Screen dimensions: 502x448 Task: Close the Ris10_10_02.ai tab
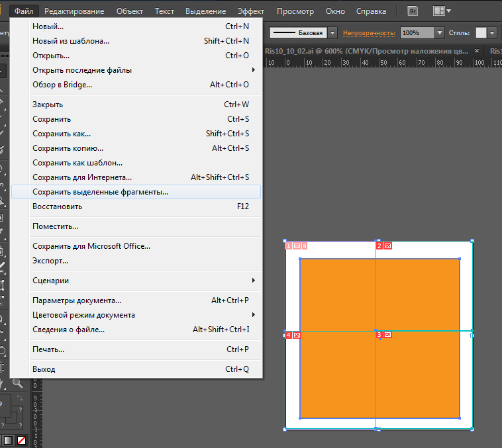tap(477, 50)
